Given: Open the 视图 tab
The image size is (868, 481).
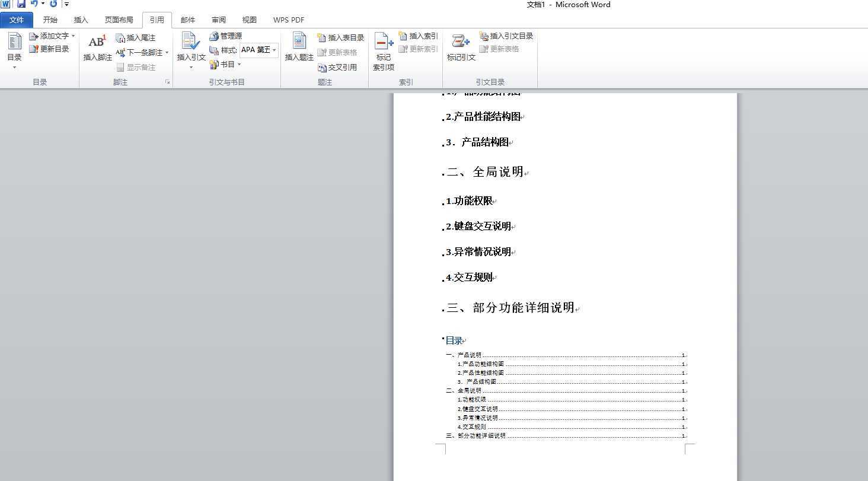Looking at the screenshot, I should tap(250, 20).
